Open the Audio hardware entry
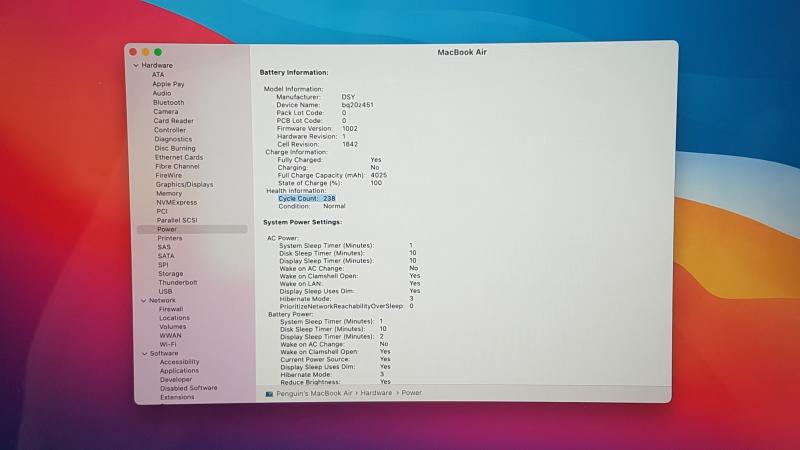 (162, 93)
